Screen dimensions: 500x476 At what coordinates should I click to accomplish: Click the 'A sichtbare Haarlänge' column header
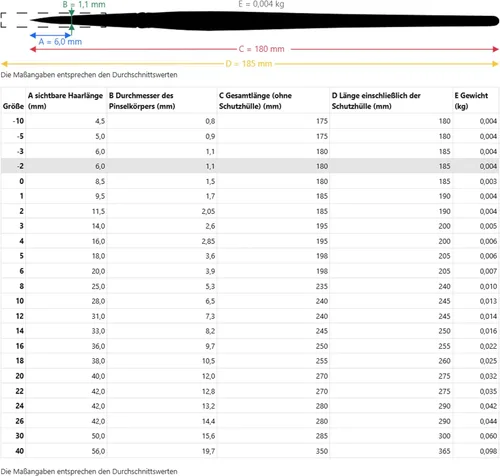click(66, 101)
